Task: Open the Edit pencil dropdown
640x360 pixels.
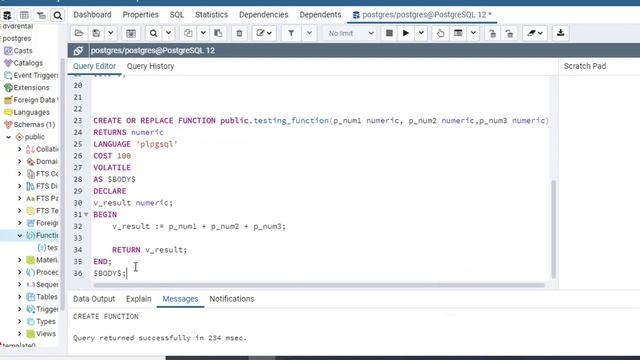Action: tap(264, 33)
